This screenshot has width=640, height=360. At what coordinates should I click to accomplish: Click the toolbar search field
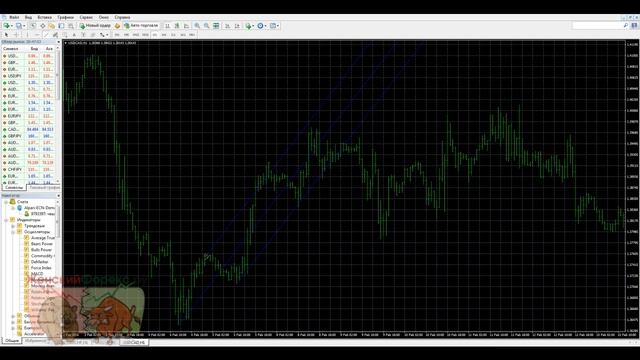[600, 26]
